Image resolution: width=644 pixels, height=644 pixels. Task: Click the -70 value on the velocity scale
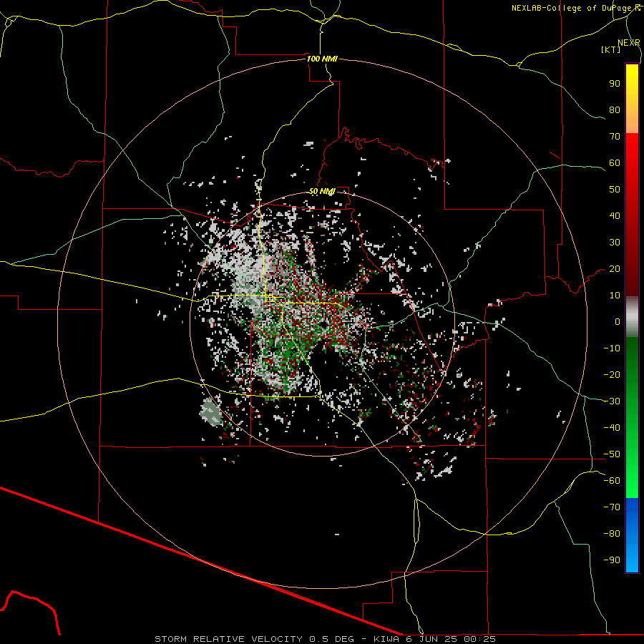pos(612,507)
